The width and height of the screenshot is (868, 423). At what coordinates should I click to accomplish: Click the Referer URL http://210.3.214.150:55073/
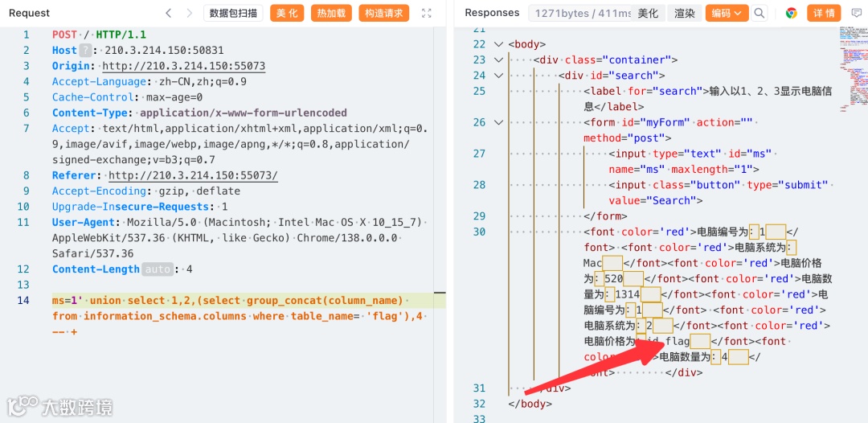(x=193, y=176)
